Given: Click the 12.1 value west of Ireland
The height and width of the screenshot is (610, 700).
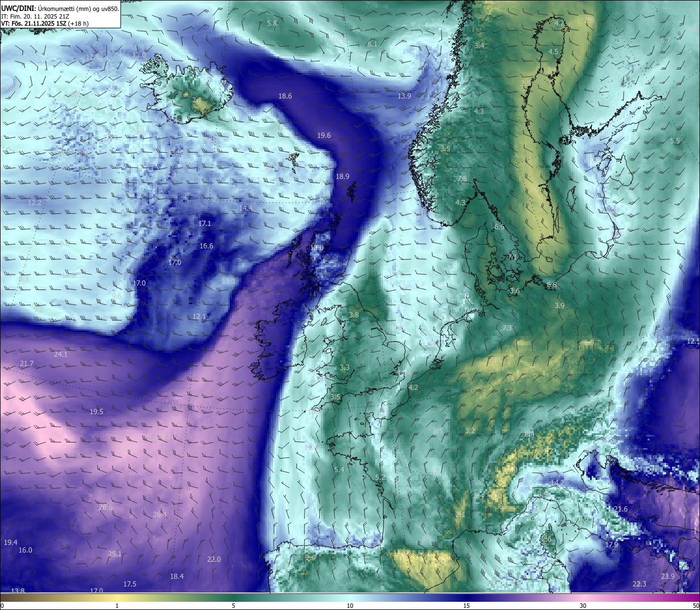Looking at the screenshot, I should point(199,316).
